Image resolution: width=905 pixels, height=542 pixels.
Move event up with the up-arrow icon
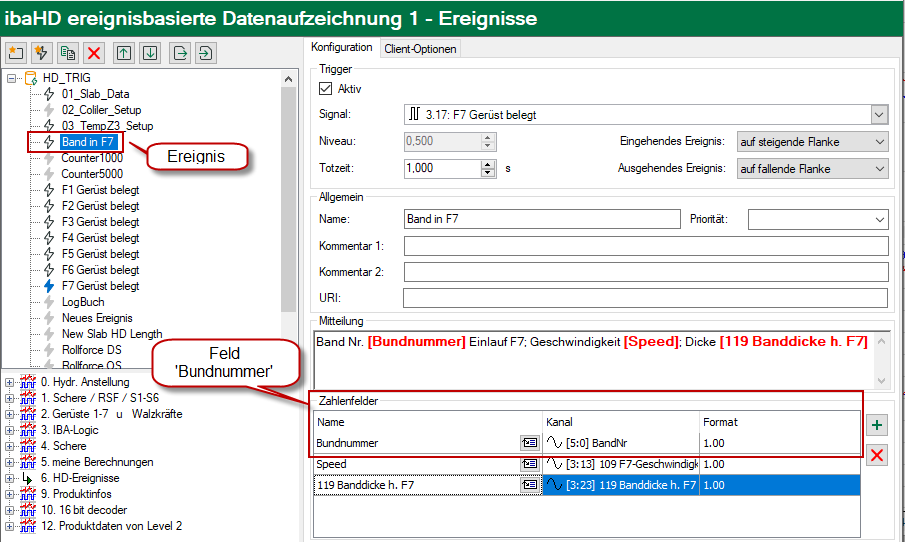point(124,53)
